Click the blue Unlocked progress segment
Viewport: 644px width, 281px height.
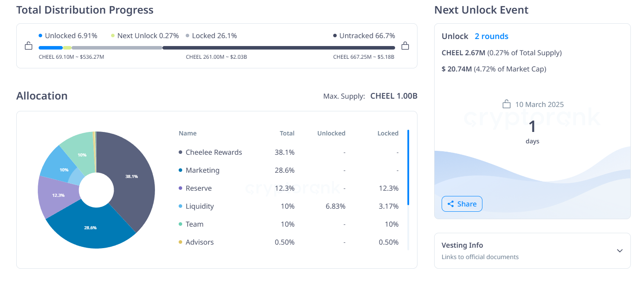[50, 48]
